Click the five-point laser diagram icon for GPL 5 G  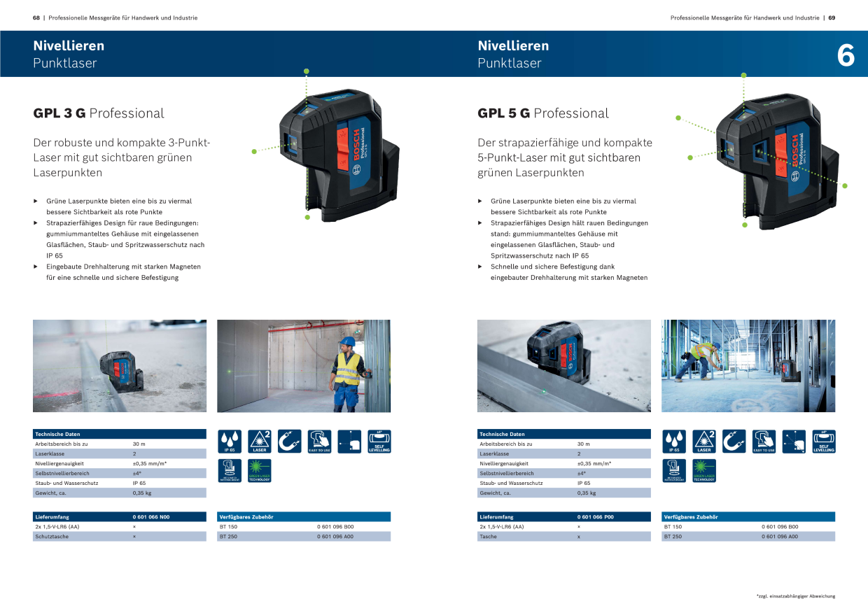click(794, 442)
